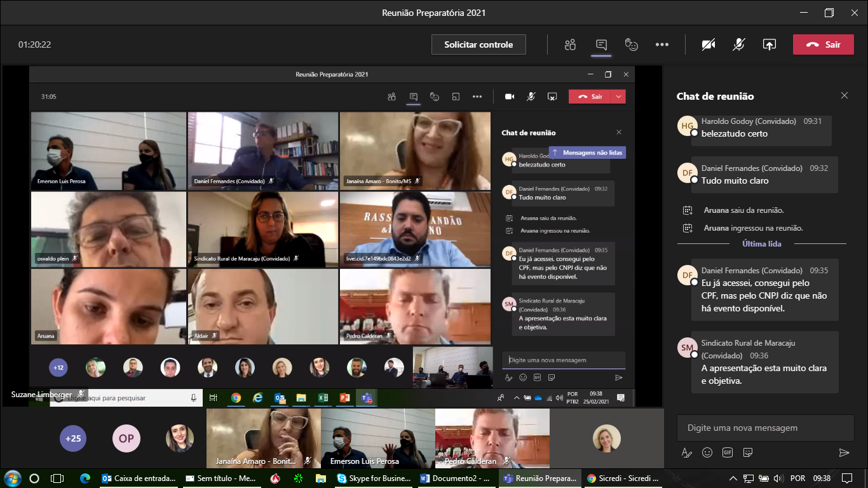The width and height of the screenshot is (868, 488).
Task: Select Pedro Calderan video thumbnail
Action: pyautogui.click(x=492, y=438)
